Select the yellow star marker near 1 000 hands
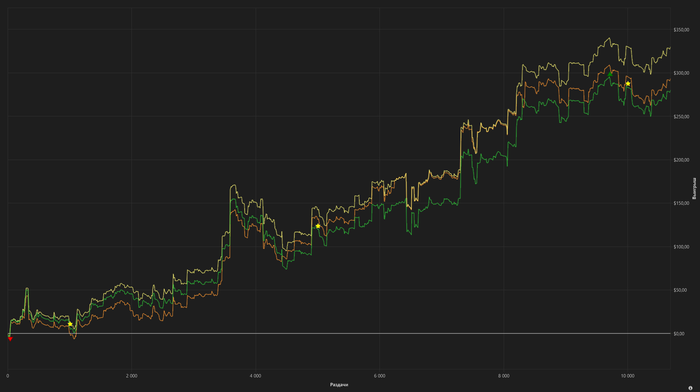700x392 pixels. (x=70, y=324)
